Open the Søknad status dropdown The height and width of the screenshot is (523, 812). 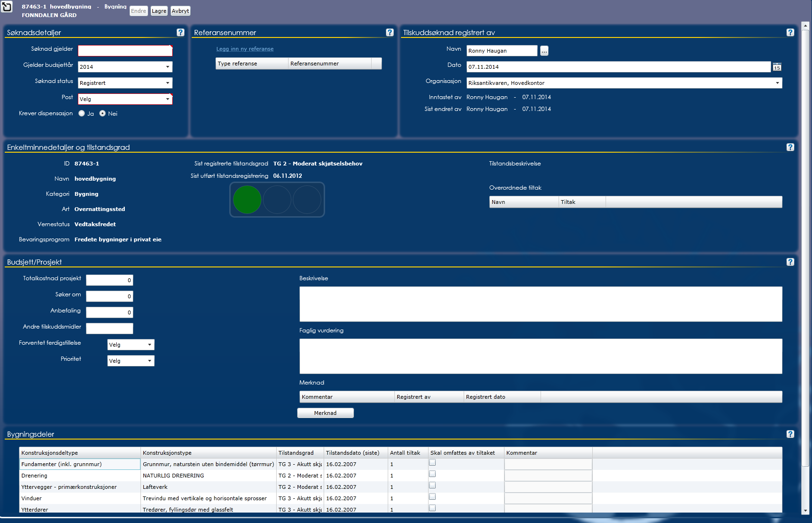(125, 83)
